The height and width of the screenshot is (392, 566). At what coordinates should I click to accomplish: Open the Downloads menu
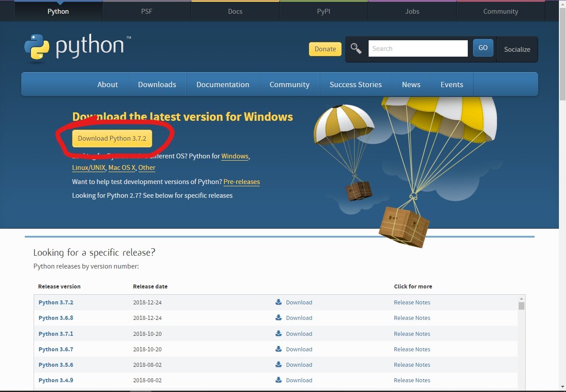[x=157, y=85]
